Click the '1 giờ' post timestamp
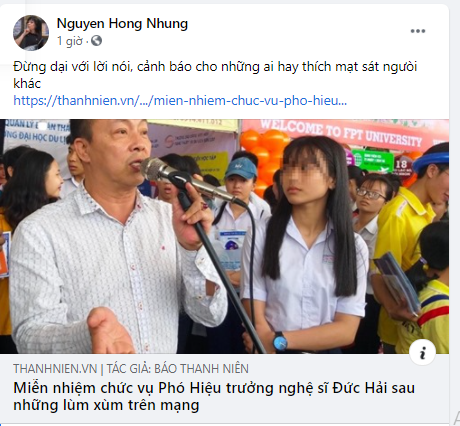460x426 pixels. pos(70,41)
